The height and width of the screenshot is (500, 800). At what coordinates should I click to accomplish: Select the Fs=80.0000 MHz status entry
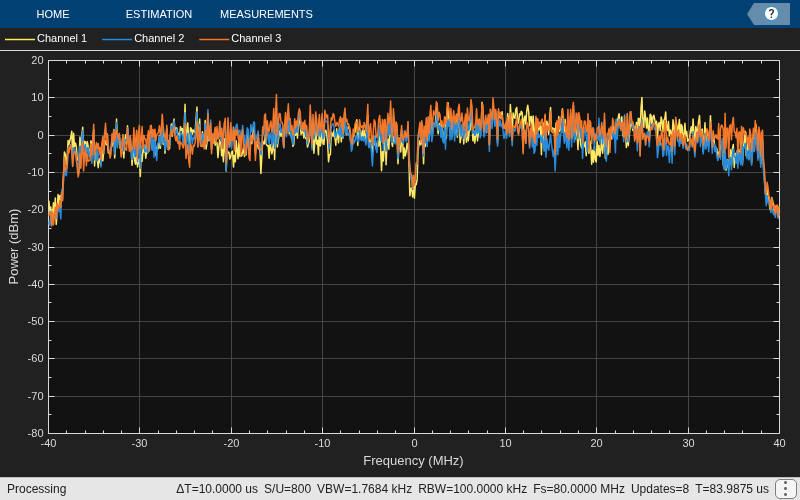pyautogui.click(x=579, y=489)
